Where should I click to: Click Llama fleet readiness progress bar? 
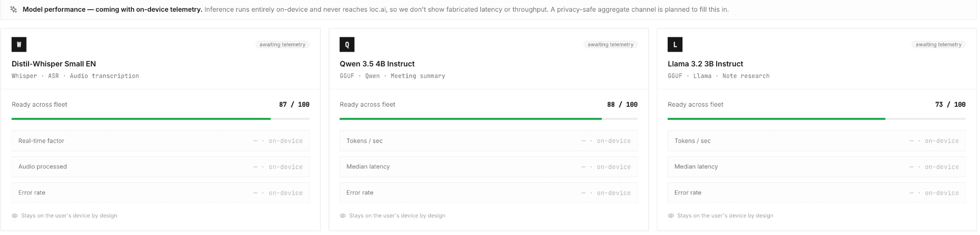(817, 119)
